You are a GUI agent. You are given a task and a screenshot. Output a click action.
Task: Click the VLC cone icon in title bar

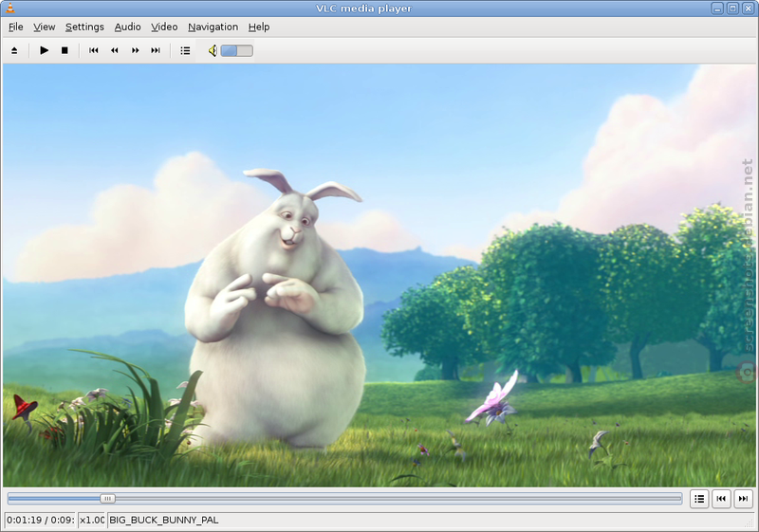click(x=10, y=8)
